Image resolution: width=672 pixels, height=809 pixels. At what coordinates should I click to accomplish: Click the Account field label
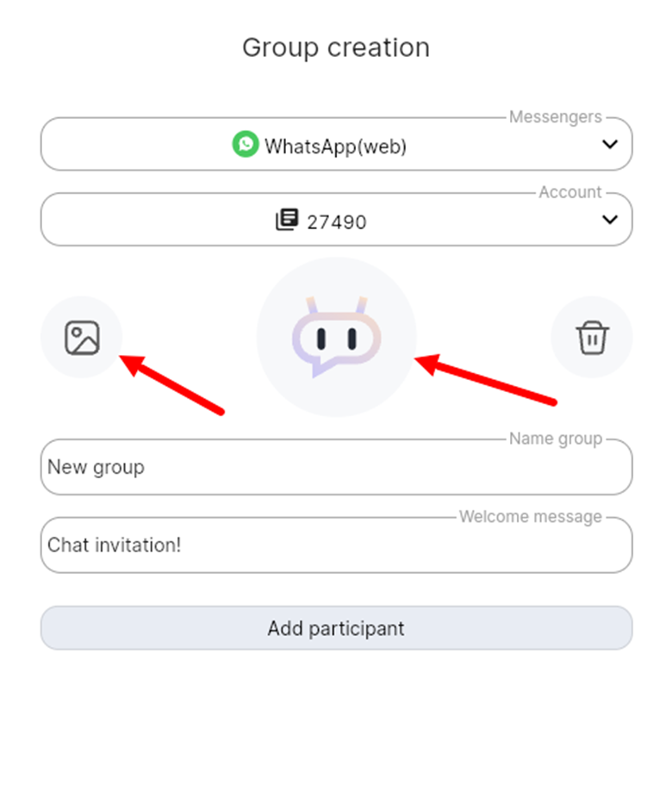(x=569, y=193)
